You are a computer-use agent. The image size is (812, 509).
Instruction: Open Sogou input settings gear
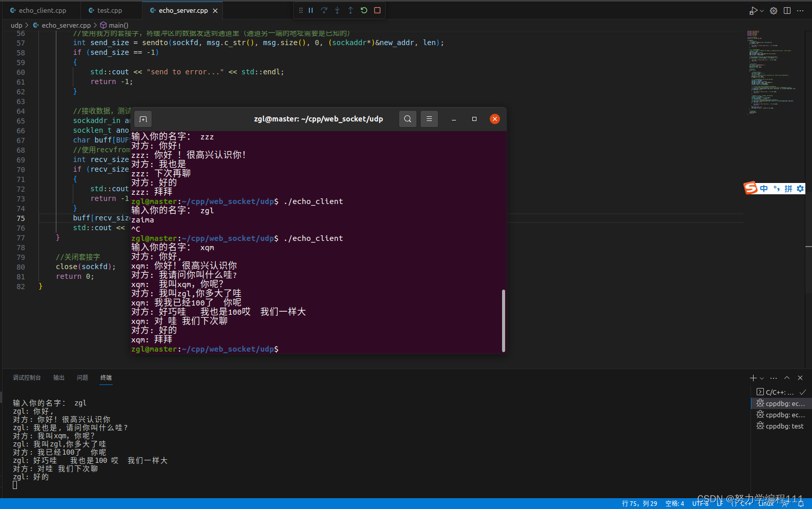coord(800,189)
